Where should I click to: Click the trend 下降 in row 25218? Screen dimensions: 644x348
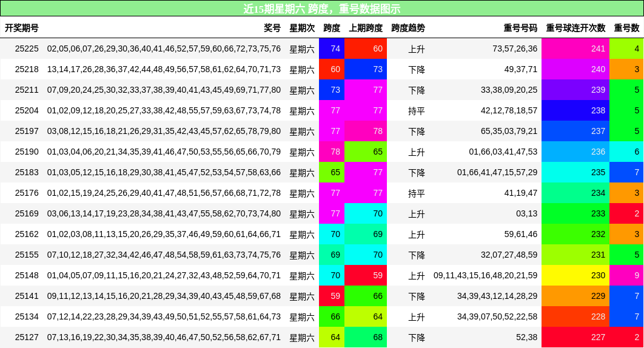tap(417, 70)
